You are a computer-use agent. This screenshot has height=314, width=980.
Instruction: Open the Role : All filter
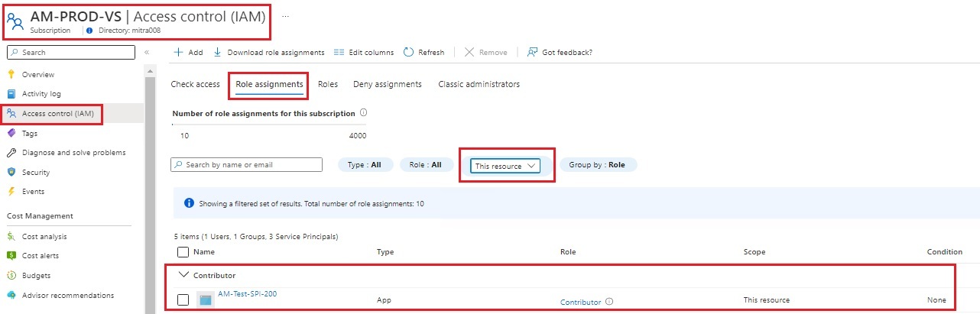[x=426, y=164]
